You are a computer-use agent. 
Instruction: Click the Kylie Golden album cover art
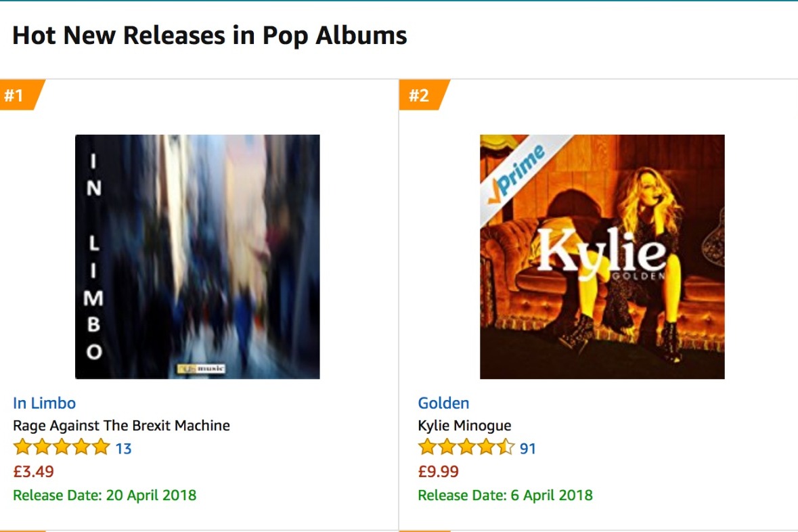coord(602,257)
